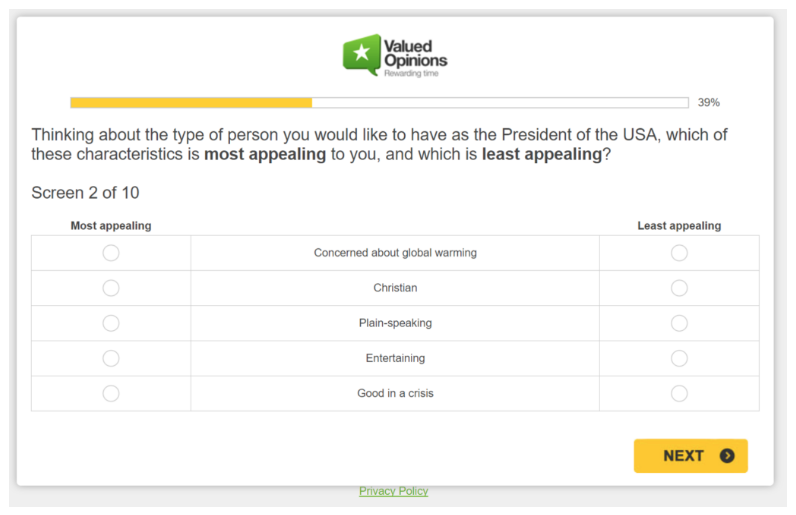Viewport: 796px width, 515px height.
Task: Click the Good in a crisis label
Action: tap(395, 393)
